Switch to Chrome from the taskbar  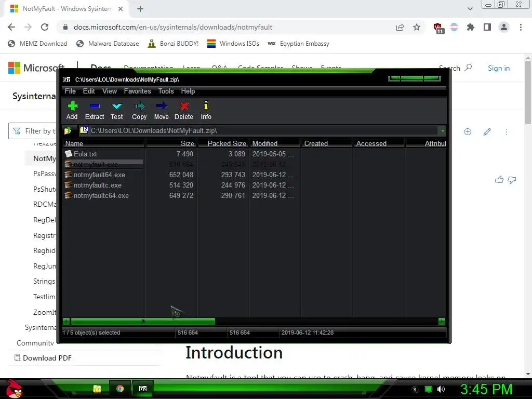120,389
